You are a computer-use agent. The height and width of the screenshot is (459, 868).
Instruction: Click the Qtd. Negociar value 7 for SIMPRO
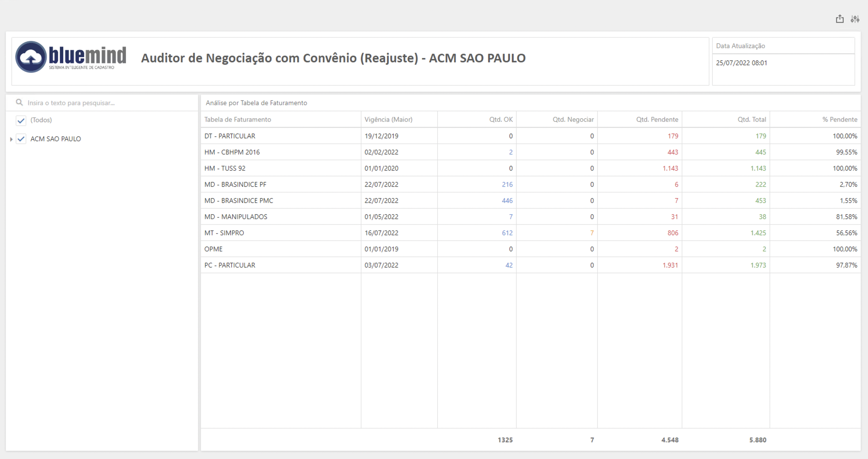592,233
